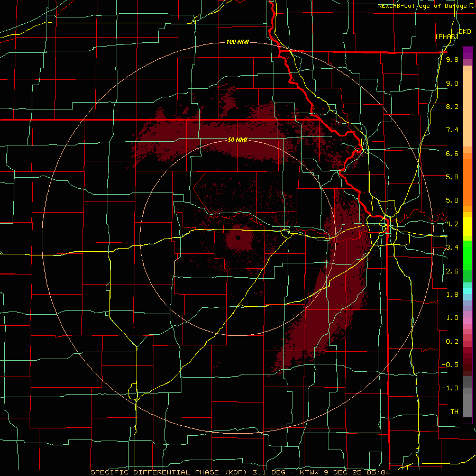Click the 100 NMI range ring label

(x=237, y=42)
